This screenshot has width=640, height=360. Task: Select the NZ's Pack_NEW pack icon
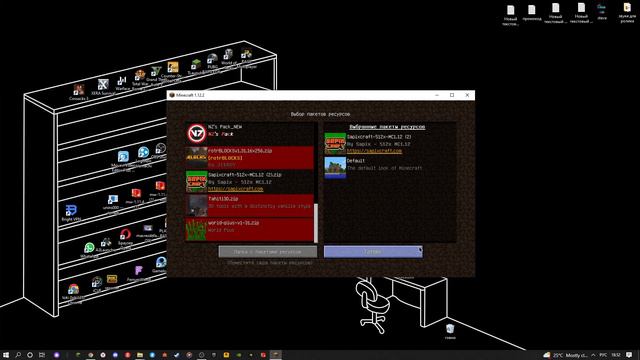pos(196,133)
